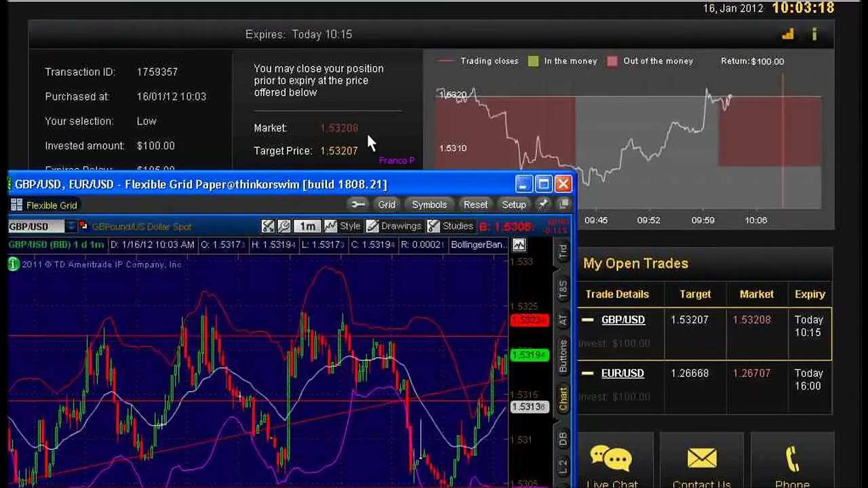
Task: Open the Studies menu
Action: 451,226
